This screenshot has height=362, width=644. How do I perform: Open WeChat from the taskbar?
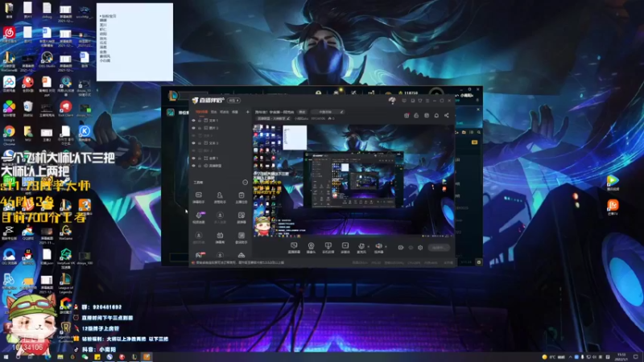85,357
